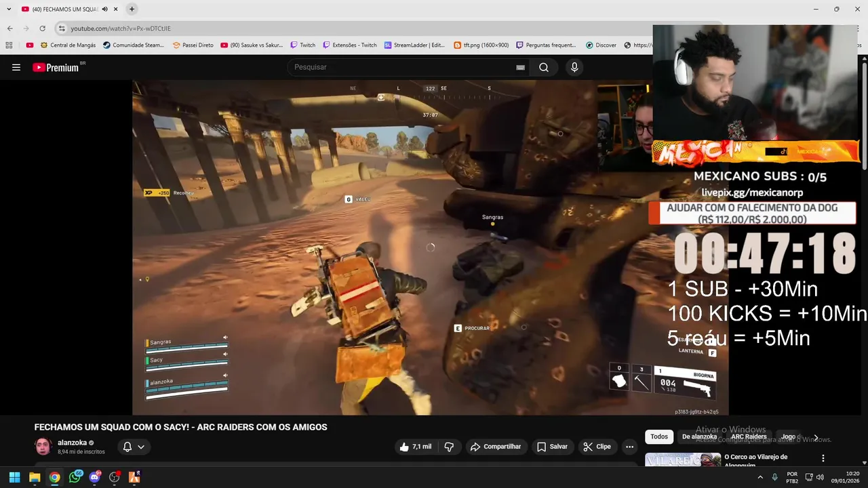Select the ARC Raiders filter chip
The width and height of the screenshot is (868, 488).
(749, 436)
